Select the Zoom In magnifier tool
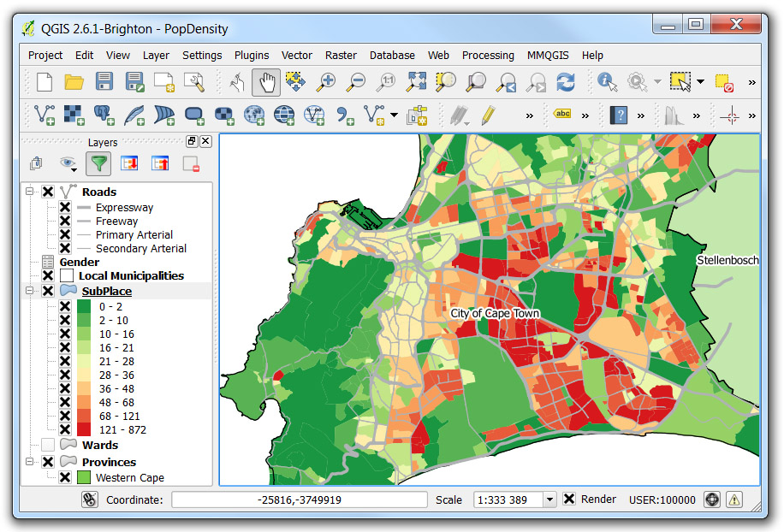The width and height of the screenshot is (784, 532). [x=325, y=82]
